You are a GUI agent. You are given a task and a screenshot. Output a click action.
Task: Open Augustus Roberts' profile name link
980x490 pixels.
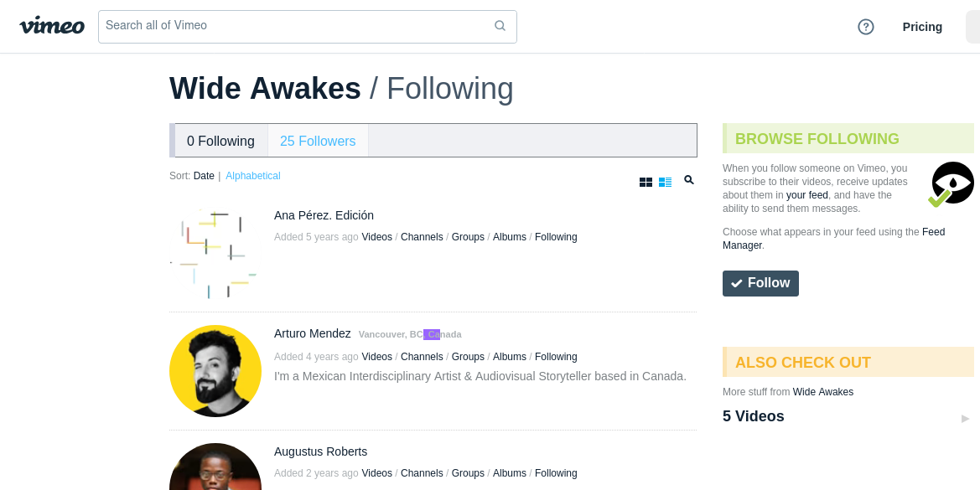(x=320, y=451)
